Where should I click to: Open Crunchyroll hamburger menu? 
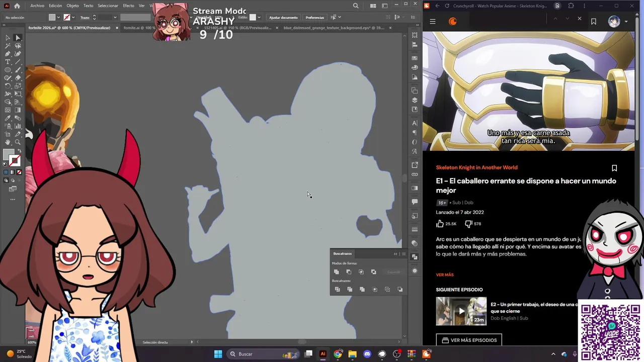point(433,22)
